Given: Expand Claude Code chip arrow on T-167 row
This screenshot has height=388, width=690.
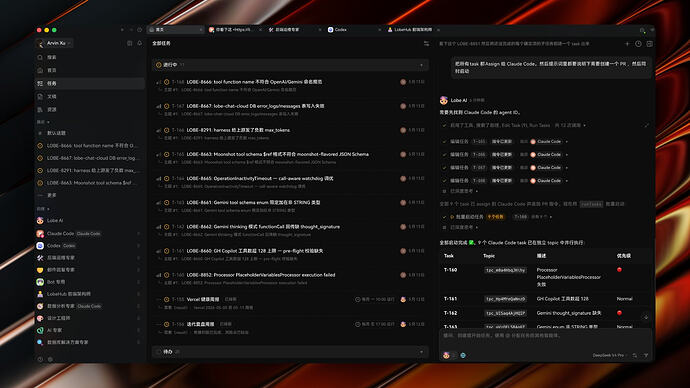Looking at the screenshot, I should point(566,168).
